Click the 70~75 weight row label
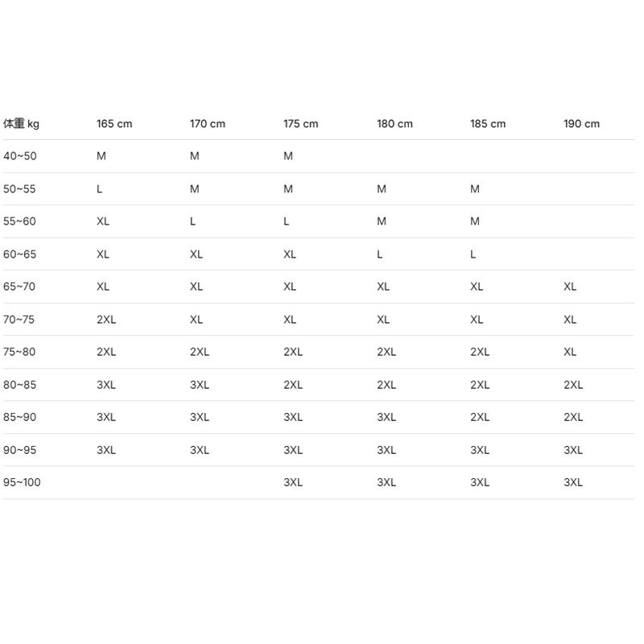Image resolution: width=644 pixels, height=644 pixels. click(20, 320)
